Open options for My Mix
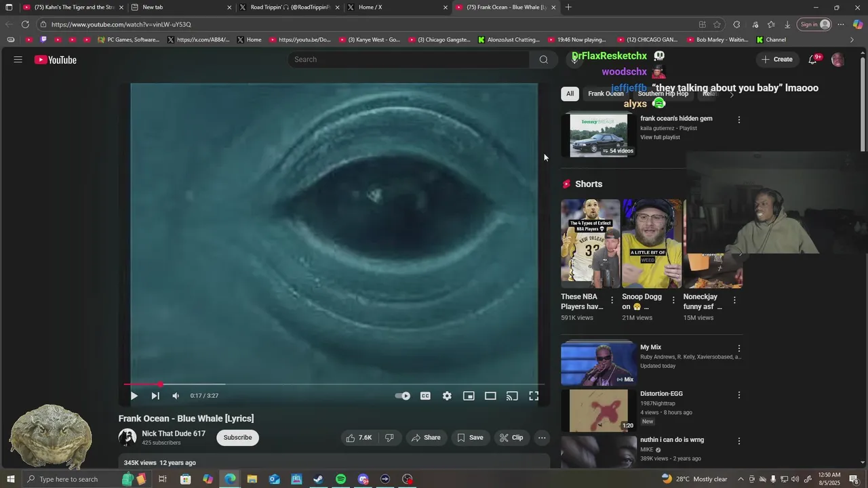 click(x=739, y=348)
